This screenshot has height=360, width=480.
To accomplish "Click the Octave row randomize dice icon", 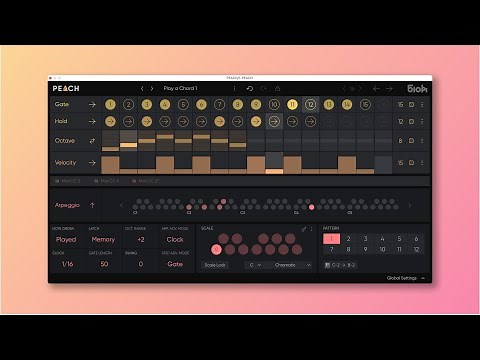I will (x=411, y=141).
